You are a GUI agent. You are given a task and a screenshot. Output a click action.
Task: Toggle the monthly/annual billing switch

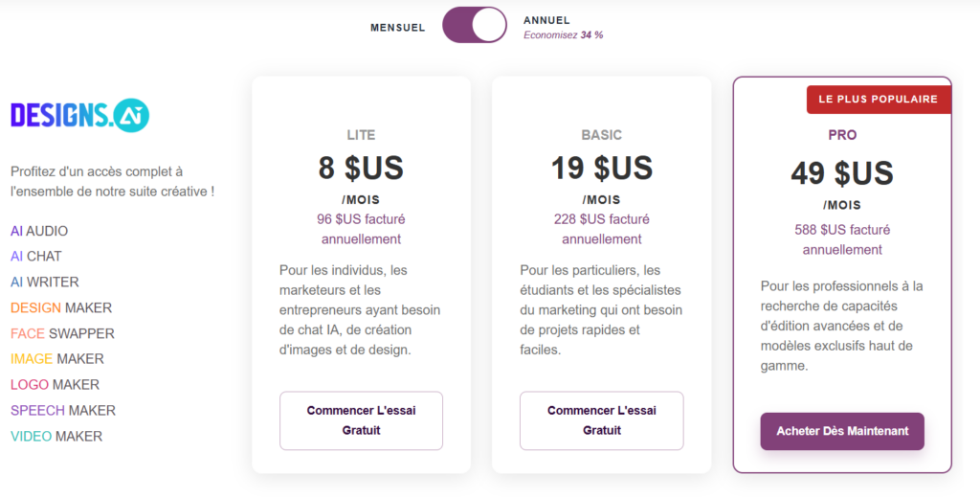click(x=475, y=25)
